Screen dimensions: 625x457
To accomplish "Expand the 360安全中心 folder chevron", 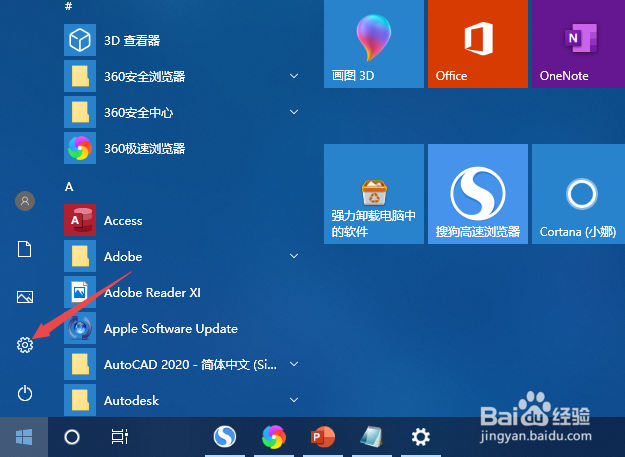I will click(294, 112).
